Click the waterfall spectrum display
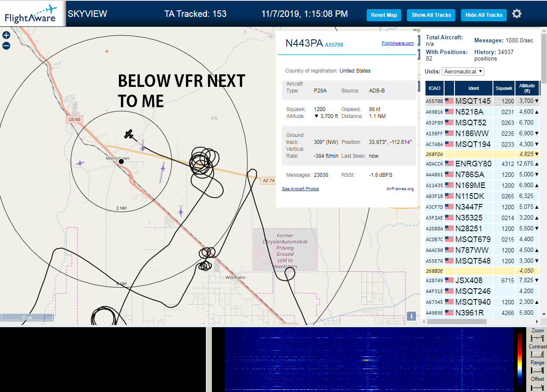Image resolution: width=547 pixels, height=392 pixels. click(369, 360)
